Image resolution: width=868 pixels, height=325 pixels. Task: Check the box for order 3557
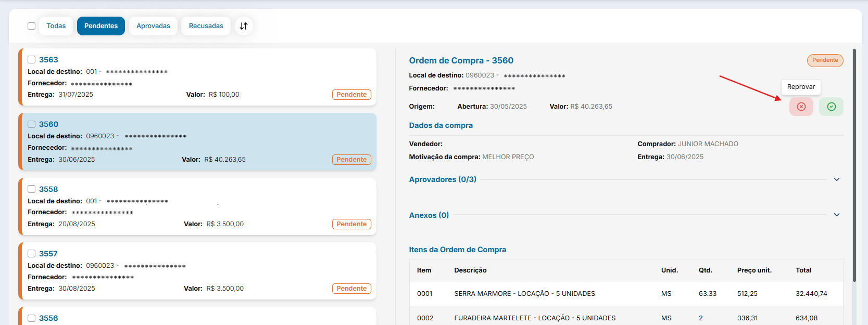pos(32,254)
